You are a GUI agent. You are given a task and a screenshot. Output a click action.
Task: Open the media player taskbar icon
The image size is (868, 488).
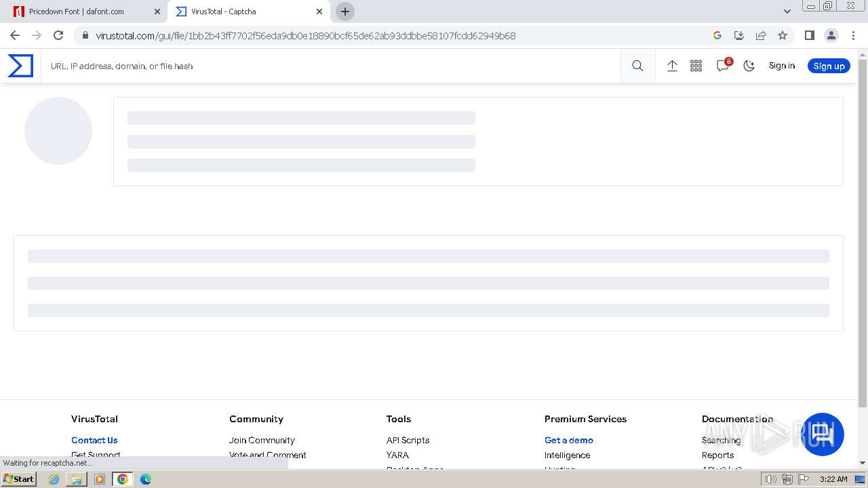point(100,479)
